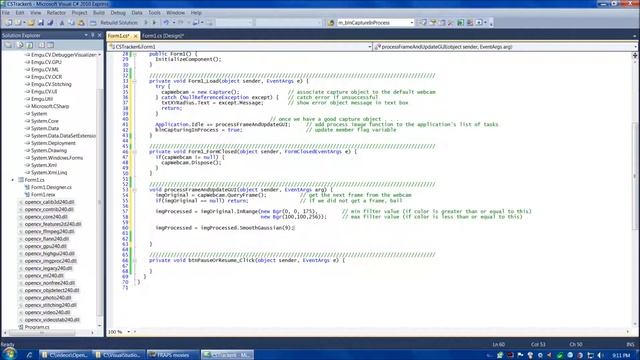
Task: Close the Form1.cs tab
Action: [x=136, y=36]
